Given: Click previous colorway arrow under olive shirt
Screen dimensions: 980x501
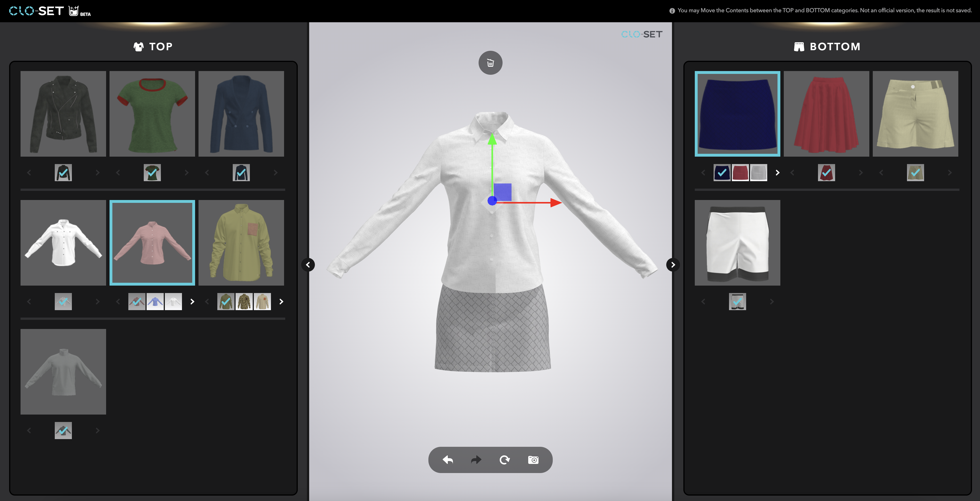Looking at the screenshot, I should (x=207, y=302).
